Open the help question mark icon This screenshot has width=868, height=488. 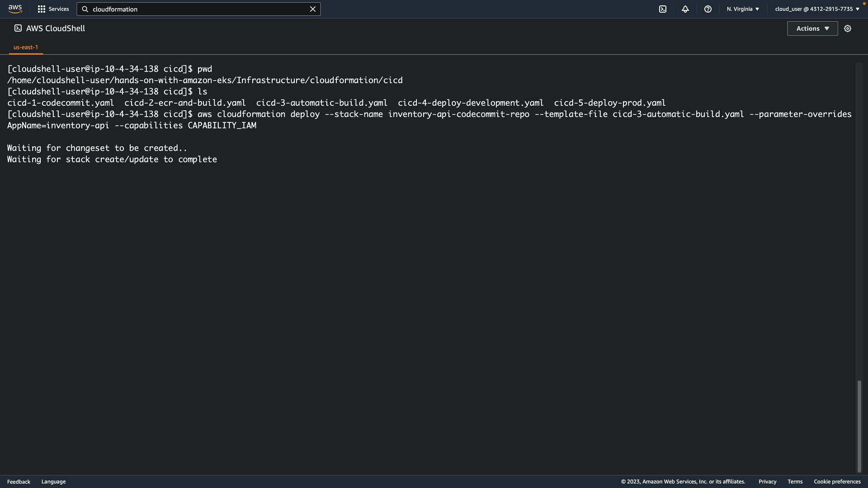pyautogui.click(x=708, y=9)
